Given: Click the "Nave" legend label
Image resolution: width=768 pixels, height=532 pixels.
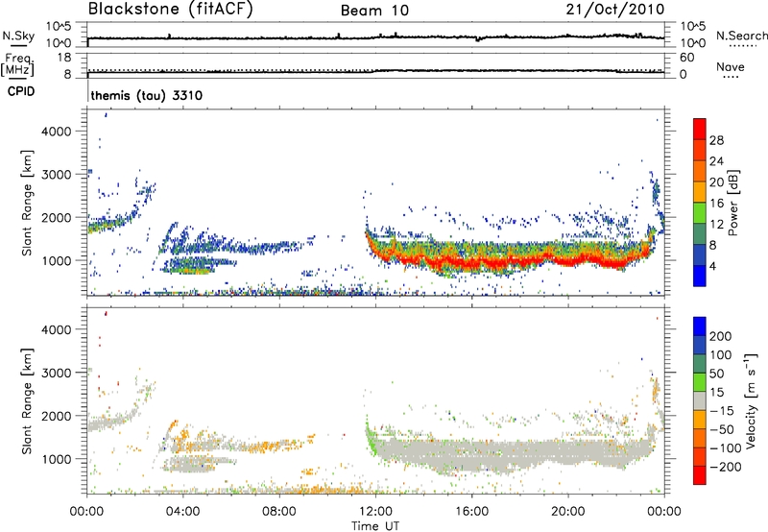Looking at the screenshot, I should click(x=731, y=66).
